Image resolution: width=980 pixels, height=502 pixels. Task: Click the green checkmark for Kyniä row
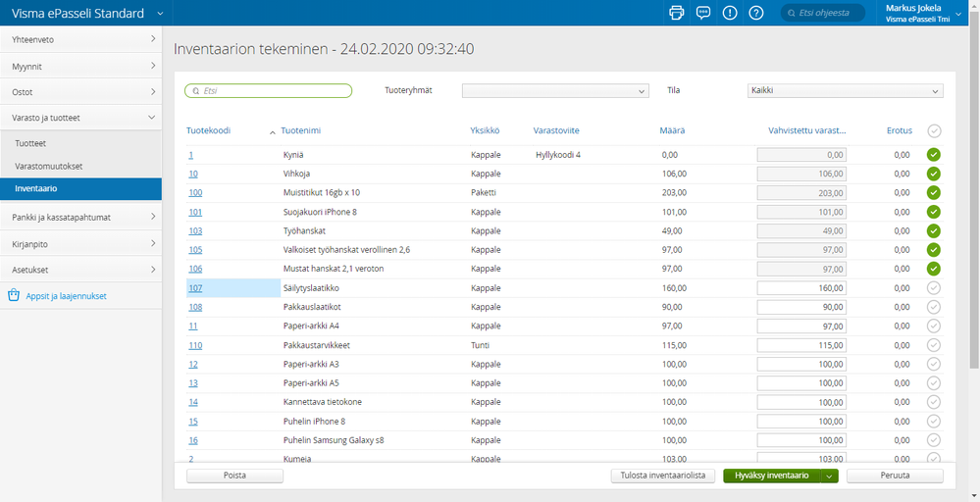tap(934, 154)
